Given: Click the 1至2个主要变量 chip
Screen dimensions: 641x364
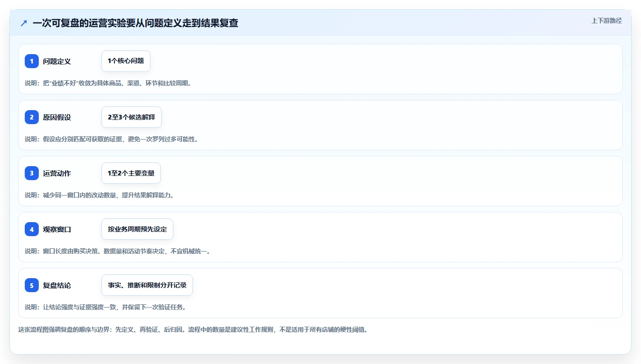Looking at the screenshot, I should tap(131, 173).
